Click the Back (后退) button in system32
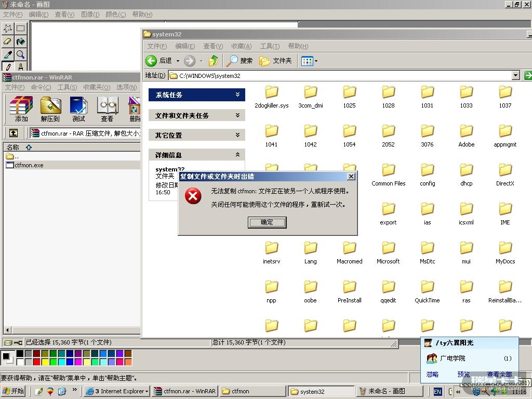Screen dimensions: 532x399 point(159,61)
